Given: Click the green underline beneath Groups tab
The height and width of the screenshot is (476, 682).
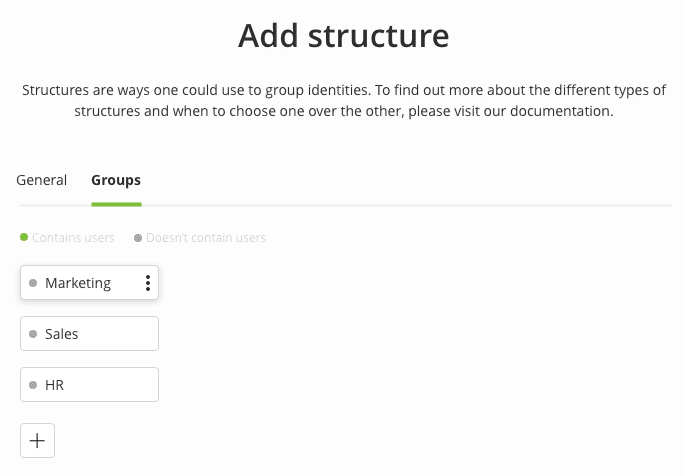Looking at the screenshot, I should (116, 204).
